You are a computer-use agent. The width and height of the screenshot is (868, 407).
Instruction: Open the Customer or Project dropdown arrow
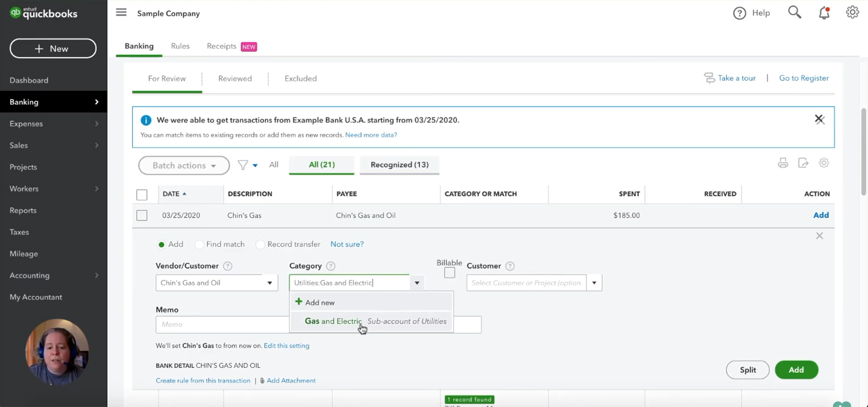pos(594,283)
